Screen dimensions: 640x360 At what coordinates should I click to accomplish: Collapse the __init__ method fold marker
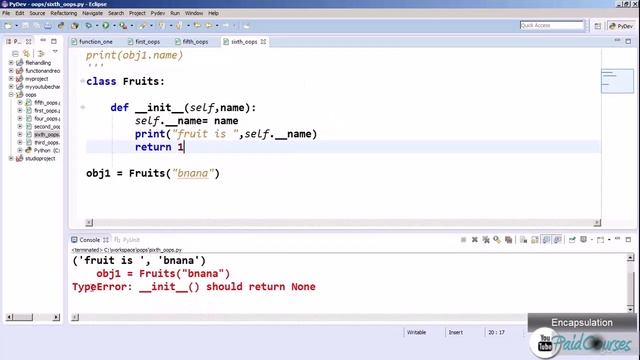pos(82,107)
